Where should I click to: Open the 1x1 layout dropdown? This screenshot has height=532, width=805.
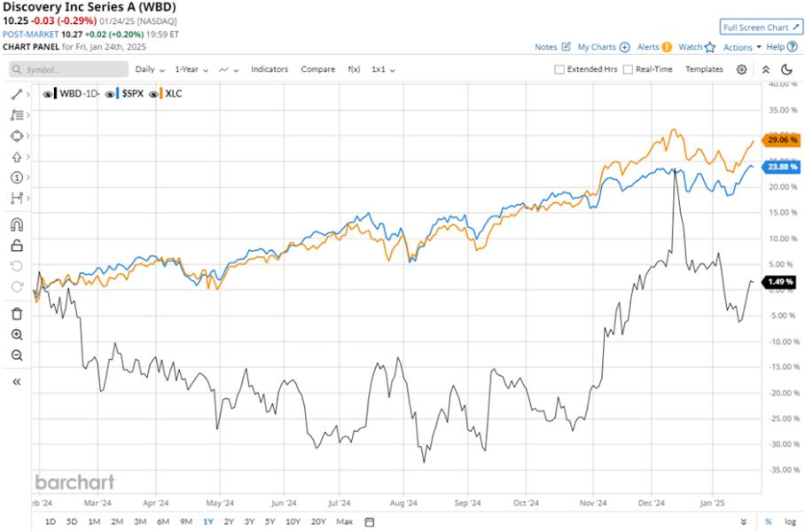[383, 69]
